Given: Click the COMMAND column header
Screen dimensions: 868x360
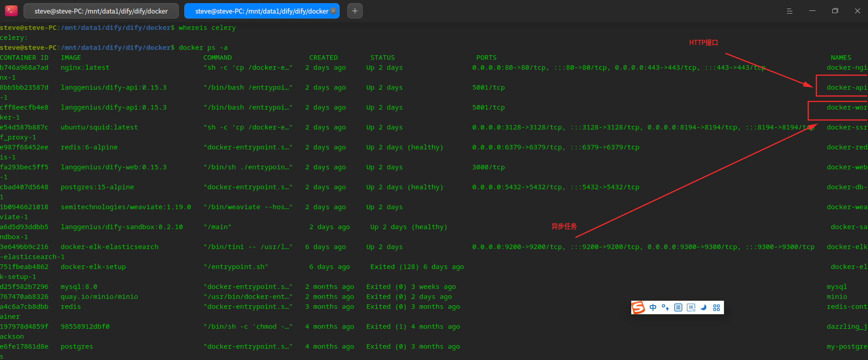Looking at the screenshot, I should (217, 58).
